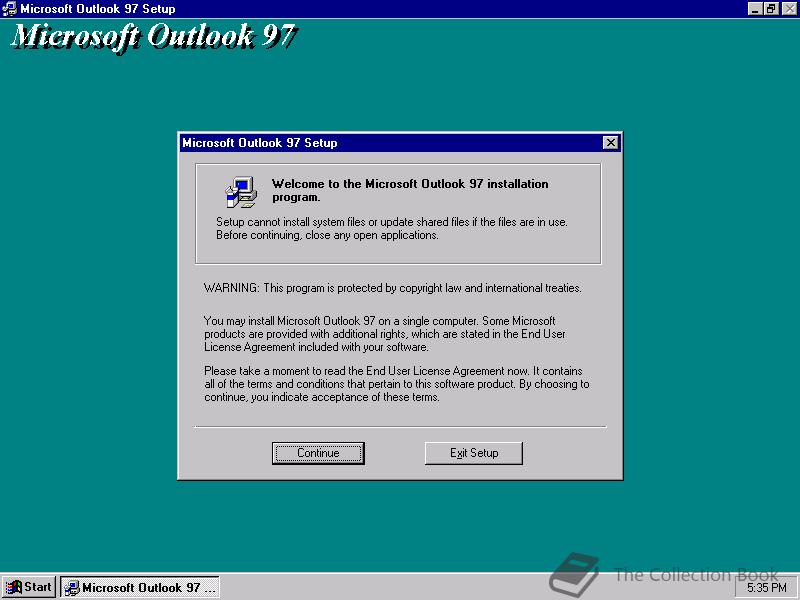This screenshot has height=600, width=800.
Task: Close the main Outlook 97 Setup window
Action: [x=789, y=9]
